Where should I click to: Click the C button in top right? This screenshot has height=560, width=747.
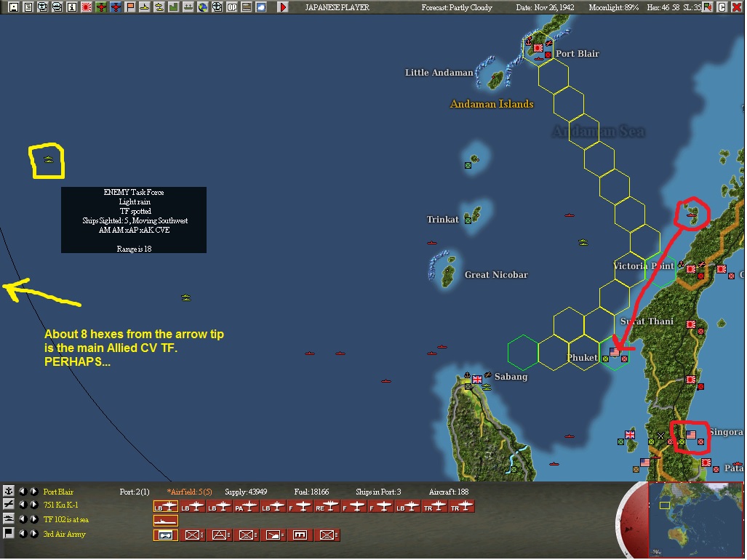(722, 7)
